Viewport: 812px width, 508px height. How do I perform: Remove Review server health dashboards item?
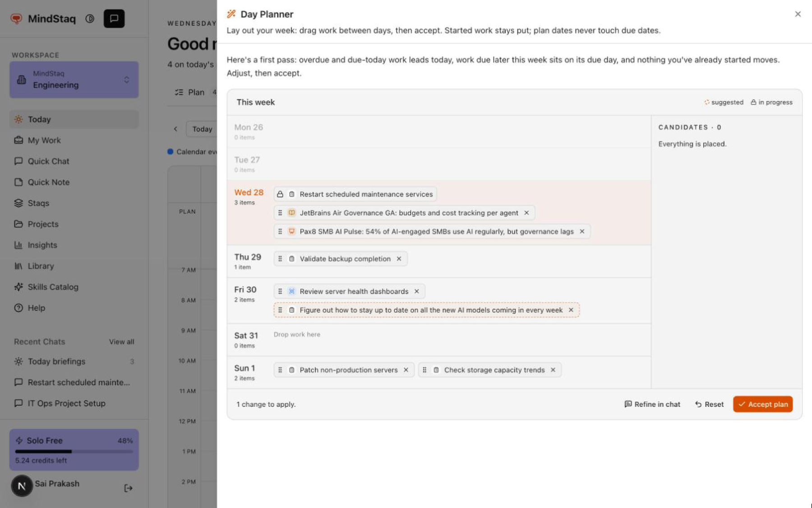(x=417, y=291)
